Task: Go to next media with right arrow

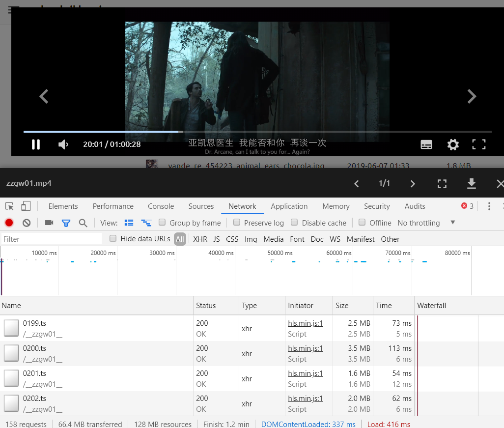Action: point(471,96)
